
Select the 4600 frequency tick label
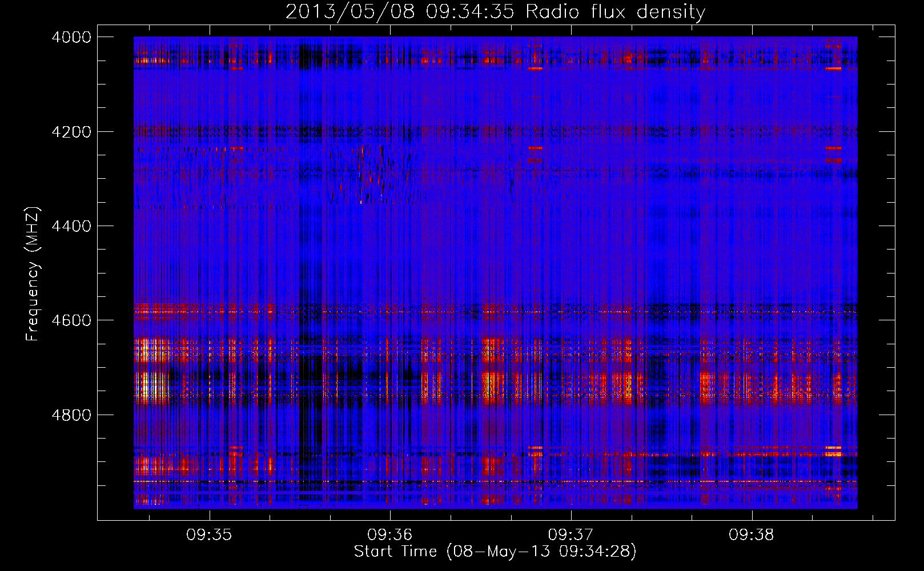71,320
